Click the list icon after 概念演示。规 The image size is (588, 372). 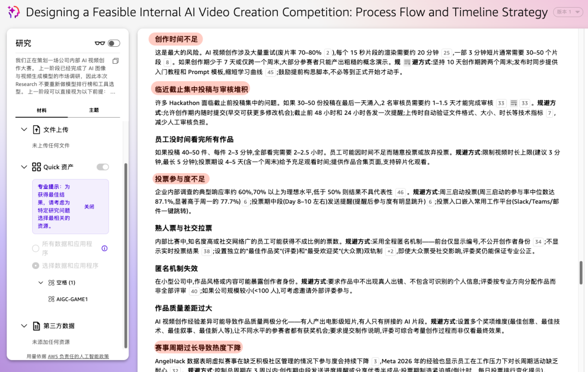coord(407,62)
